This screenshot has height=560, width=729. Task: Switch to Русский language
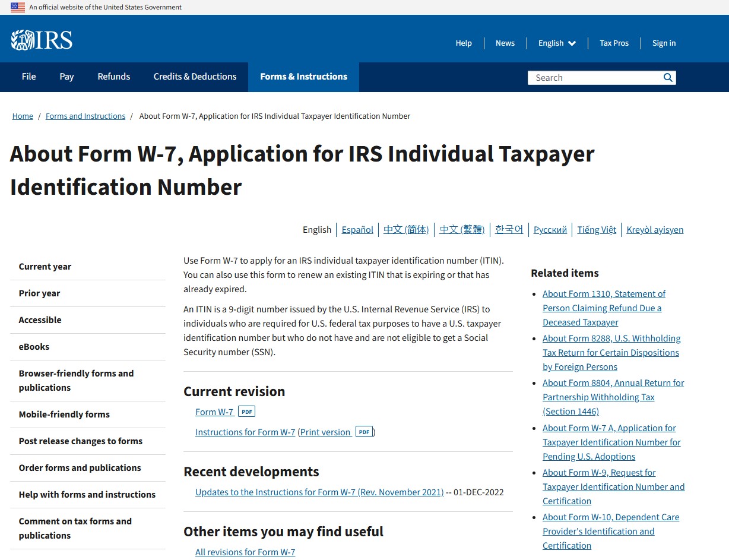(550, 229)
